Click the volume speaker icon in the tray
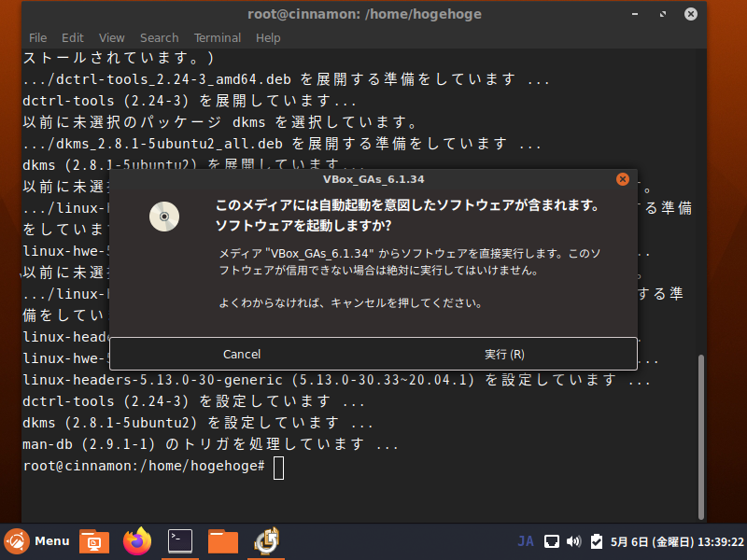Screen dimensions: 747x560 pos(574,541)
